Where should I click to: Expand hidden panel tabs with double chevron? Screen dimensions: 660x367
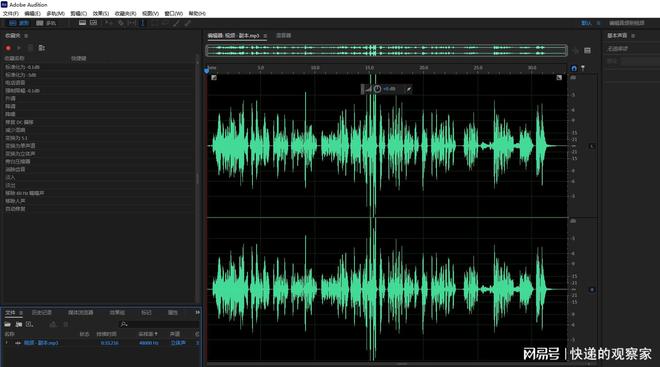[x=197, y=313]
